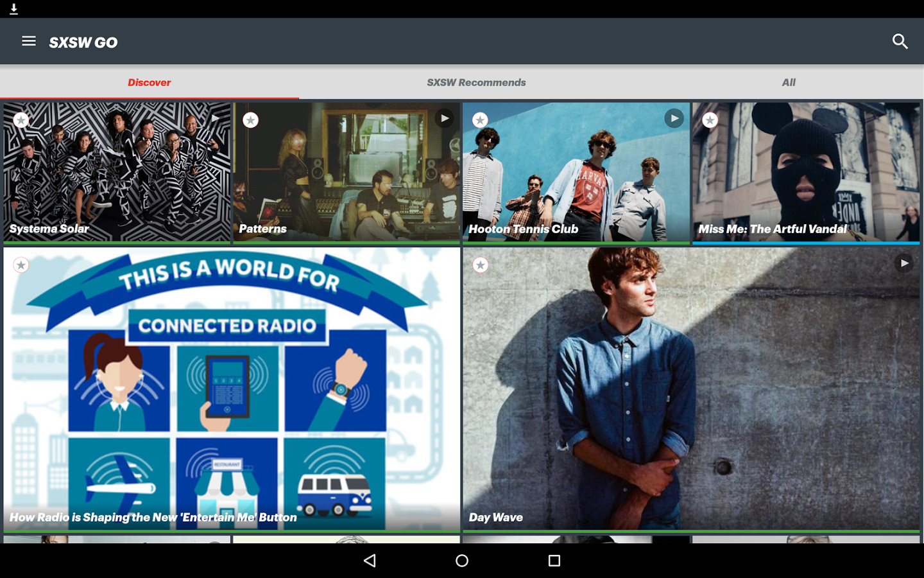
Task: Open the hamburger navigation menu
Action: point(29,41)
